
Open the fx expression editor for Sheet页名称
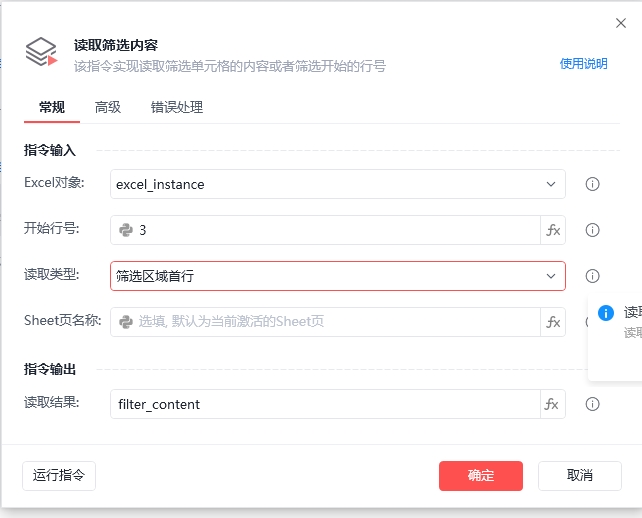[553, 322]
